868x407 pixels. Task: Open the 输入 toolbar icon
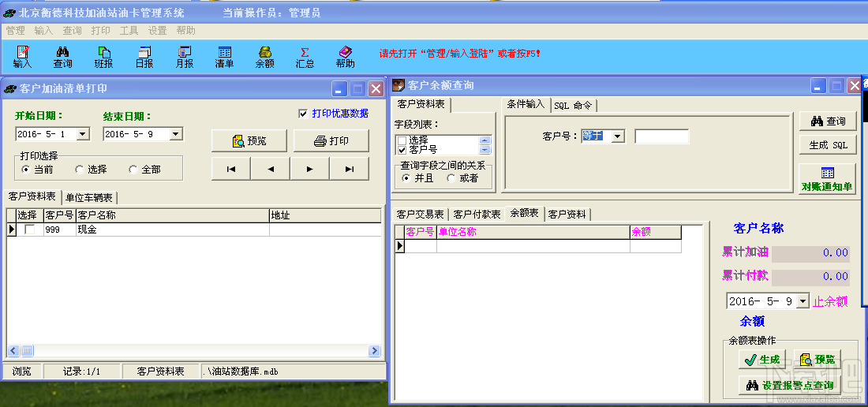(23, 57)
